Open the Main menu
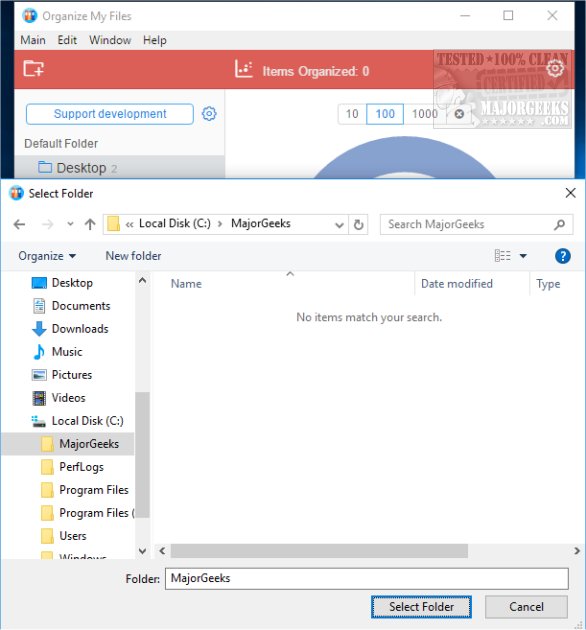The image size is (586, 630). point(33,40)
